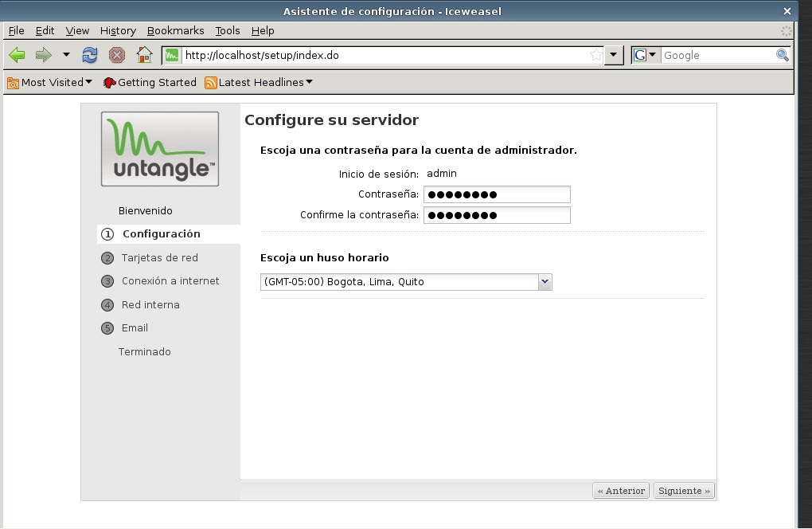This screenshot has width=812, height=529.
Task: Open the huso horario timezone dropdown
Action: [x=545, y=281]
